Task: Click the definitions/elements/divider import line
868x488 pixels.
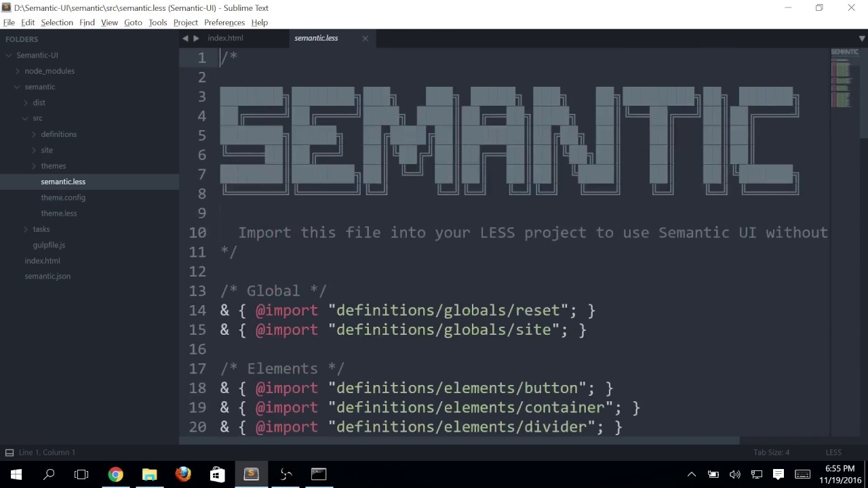Action: click(421, 427)
